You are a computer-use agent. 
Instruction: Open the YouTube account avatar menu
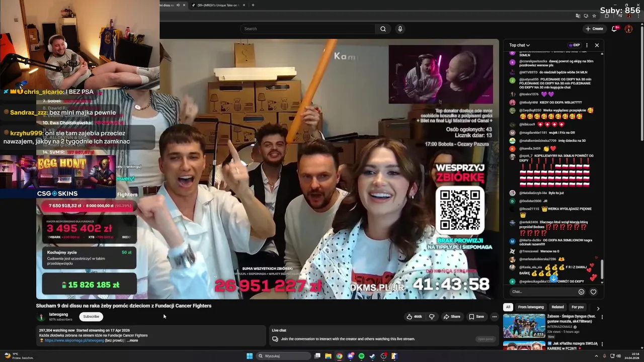[x=628, y=29]
